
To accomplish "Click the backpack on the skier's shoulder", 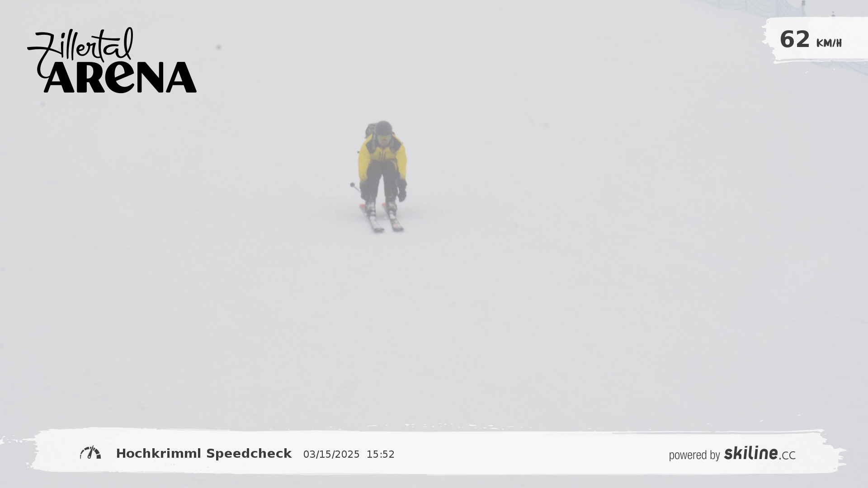I will pos(371,130).
